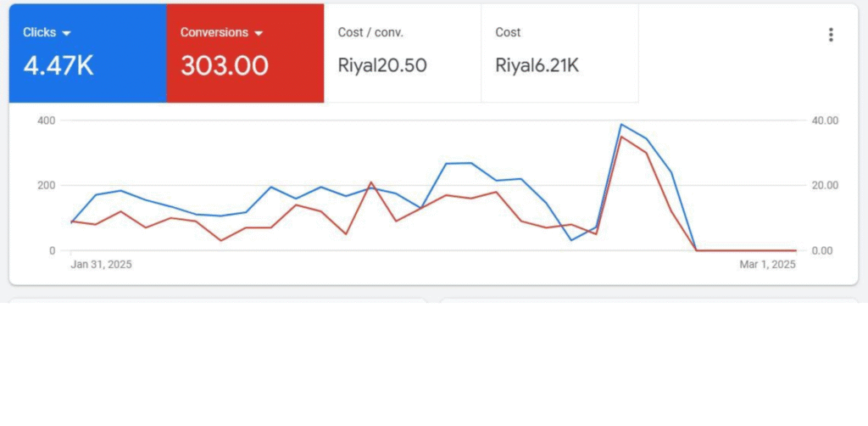Click the 303.00 conversions value
This screenshot has width=868, height=426.
coord(224,66)
